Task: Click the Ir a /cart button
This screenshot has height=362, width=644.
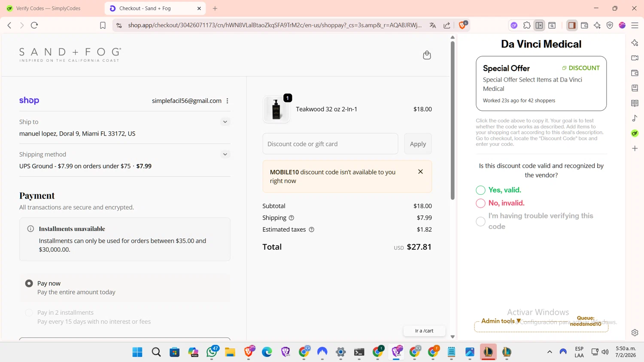Action: pos(424,331)
